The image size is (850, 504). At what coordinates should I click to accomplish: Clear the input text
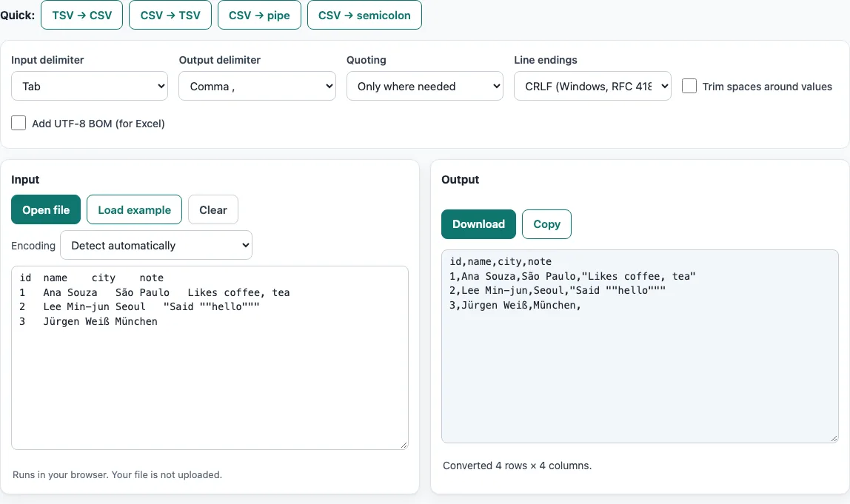pos(213,209)
